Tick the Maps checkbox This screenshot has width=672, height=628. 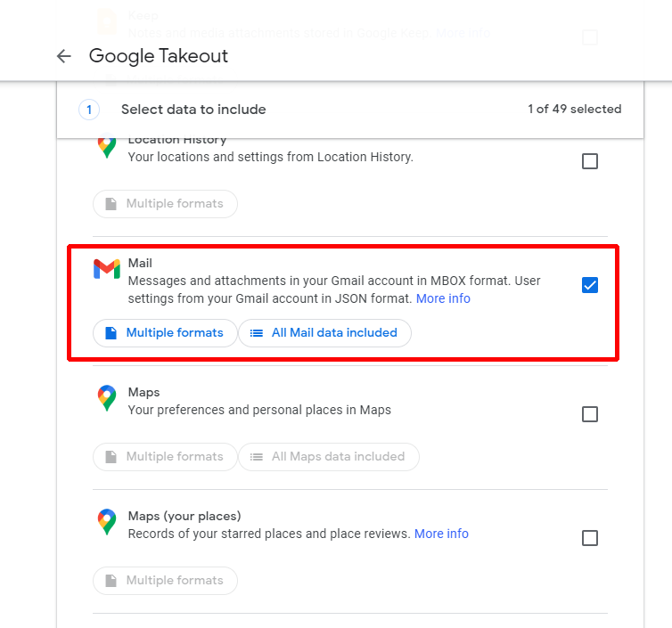point(589,414)
